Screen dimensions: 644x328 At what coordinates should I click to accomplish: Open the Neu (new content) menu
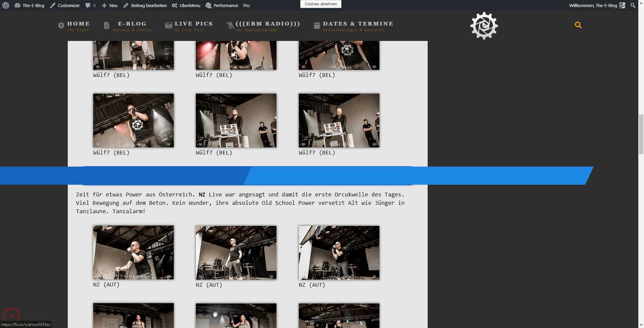click(110, 5)
